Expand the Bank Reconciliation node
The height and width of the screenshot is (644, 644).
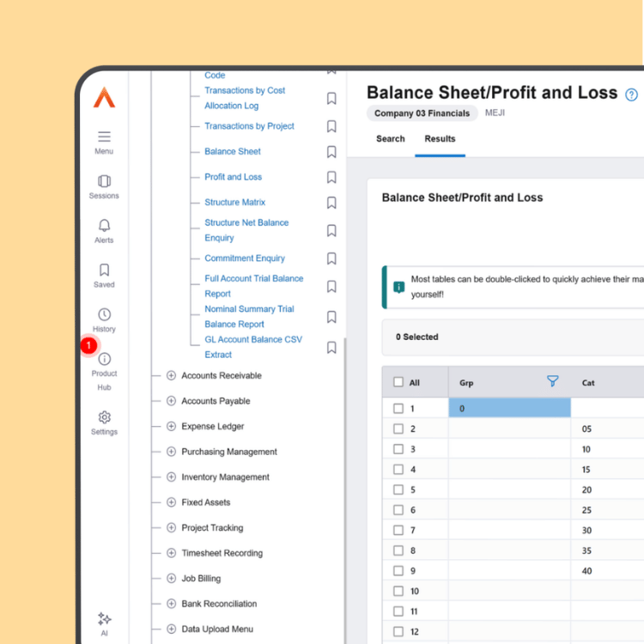171,604
